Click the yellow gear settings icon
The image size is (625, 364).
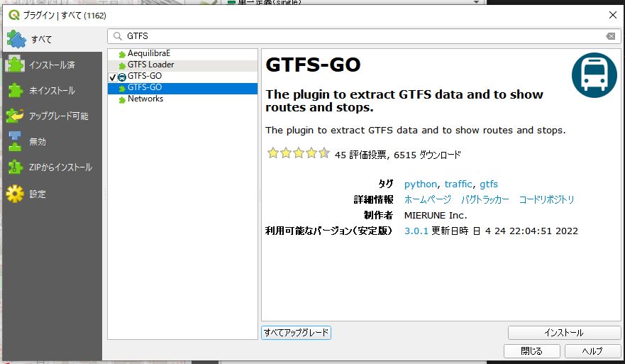click(x=15, y=194)
